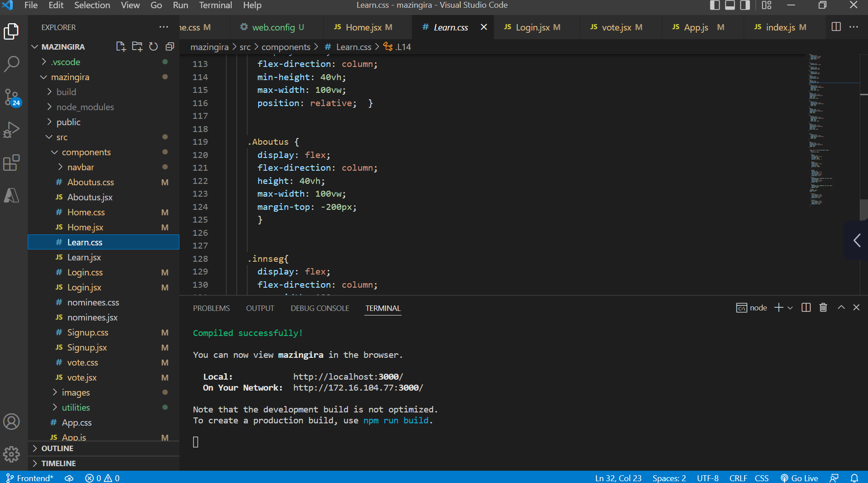Open the Run and Debug view
This screenshot has height=483, width=868.
coord(11,130)
